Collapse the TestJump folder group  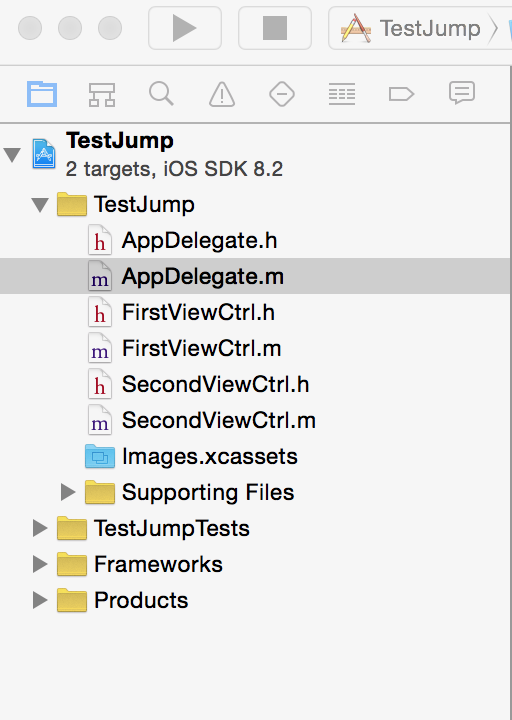tap(40, 205)
